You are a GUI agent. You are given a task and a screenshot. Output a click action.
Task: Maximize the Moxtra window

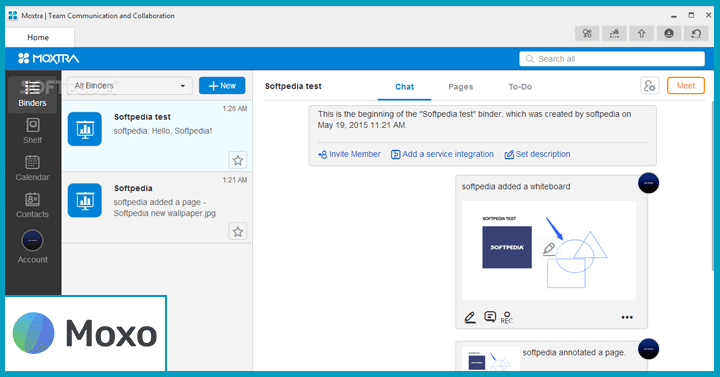pyautogui.click(x=691, y=15)
